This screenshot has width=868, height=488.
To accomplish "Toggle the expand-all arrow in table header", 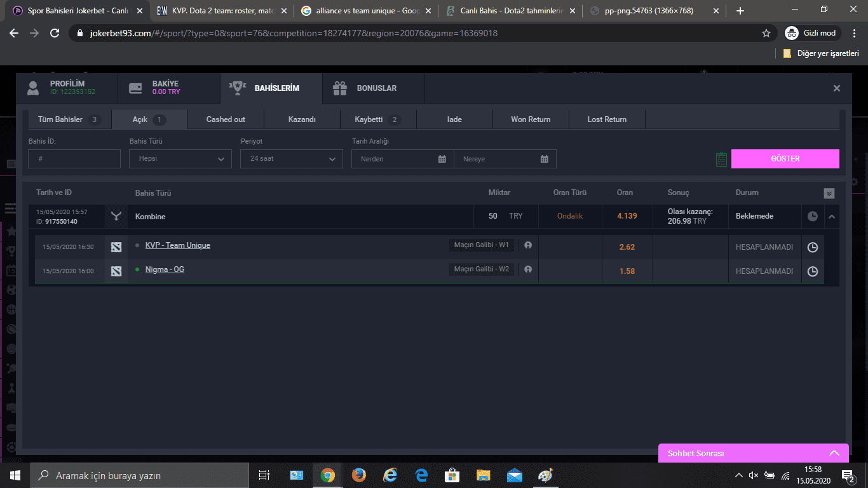I will (829, 193).
